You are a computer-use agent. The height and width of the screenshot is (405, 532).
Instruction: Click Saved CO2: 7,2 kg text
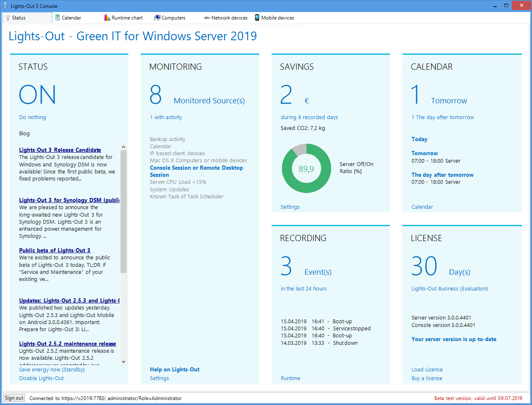tap(303, 128)
